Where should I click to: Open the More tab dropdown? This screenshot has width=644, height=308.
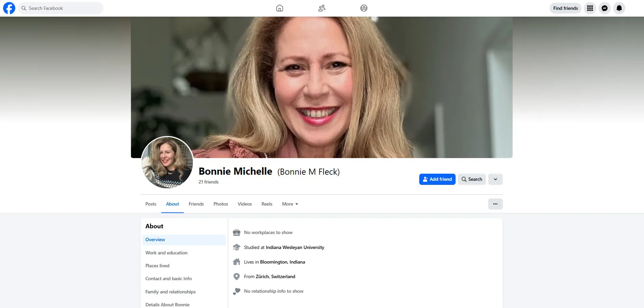coord(290,204)
